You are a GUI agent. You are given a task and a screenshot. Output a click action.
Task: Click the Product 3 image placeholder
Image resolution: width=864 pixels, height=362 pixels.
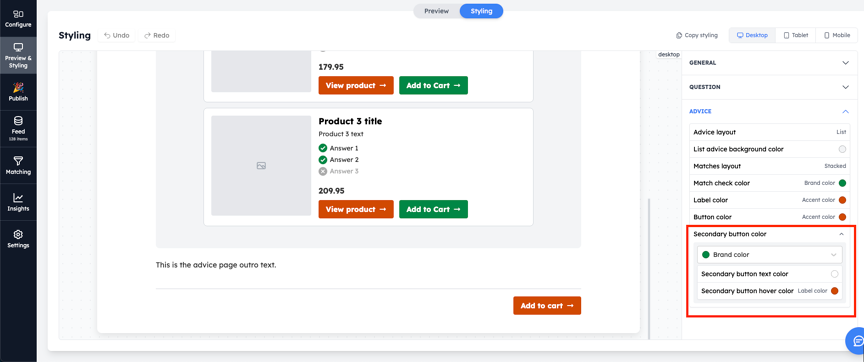click(261, 165)
